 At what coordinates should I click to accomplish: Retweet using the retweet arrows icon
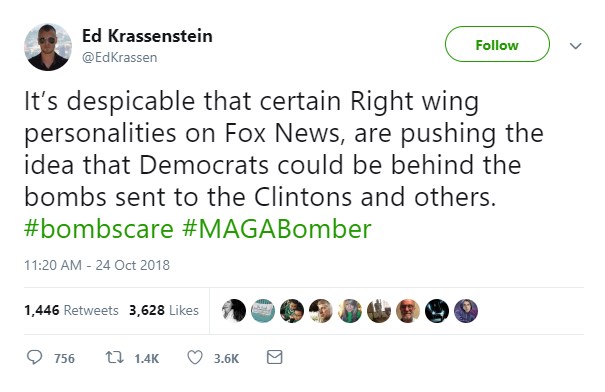point(115,357)
